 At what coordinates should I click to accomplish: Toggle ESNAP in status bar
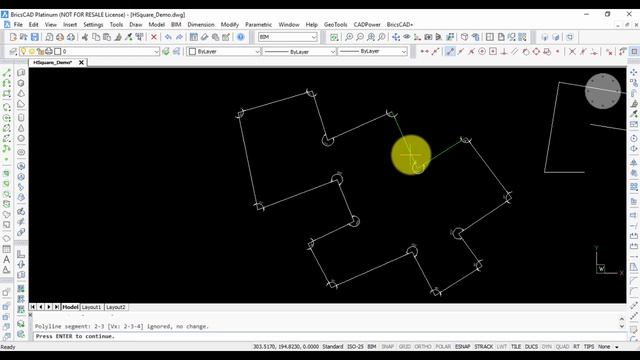[x=462, y=347]
